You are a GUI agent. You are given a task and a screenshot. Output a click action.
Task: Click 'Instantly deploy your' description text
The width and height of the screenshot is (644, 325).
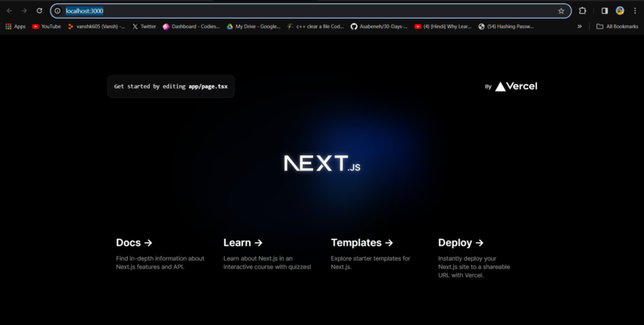point(467,258)
